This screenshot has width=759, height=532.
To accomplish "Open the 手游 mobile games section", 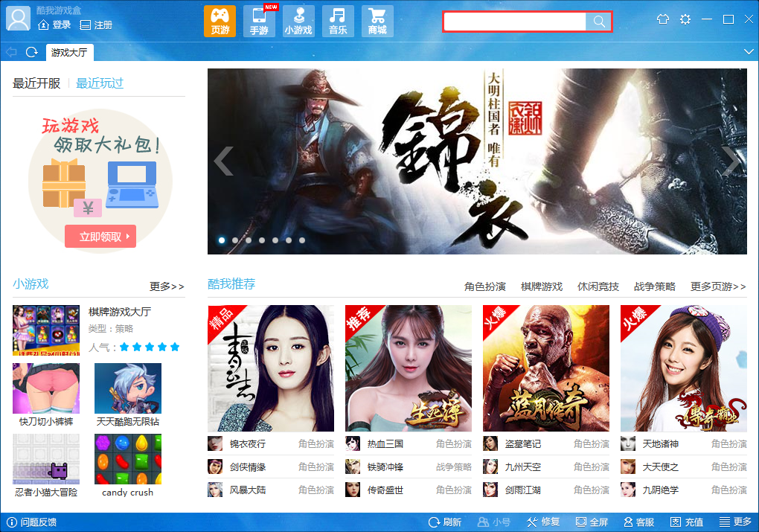I will (x=259, y=22).
